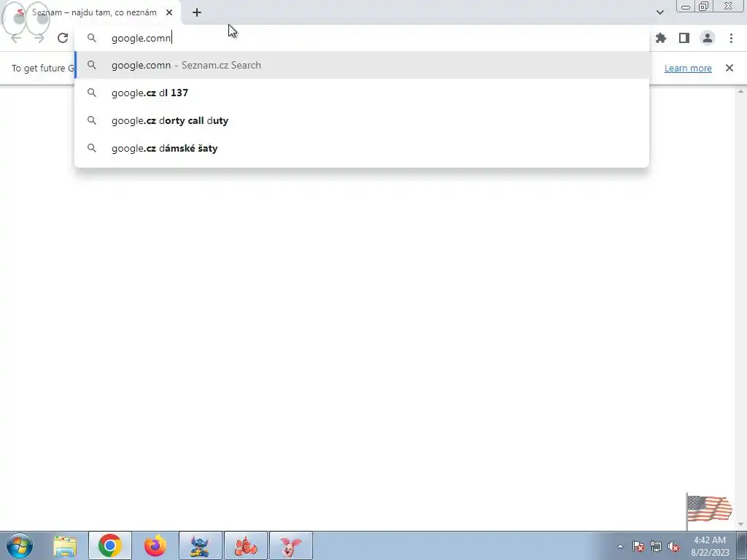
Task: Launch Firefox from taskbar
Action: click(x=155, y=545)
